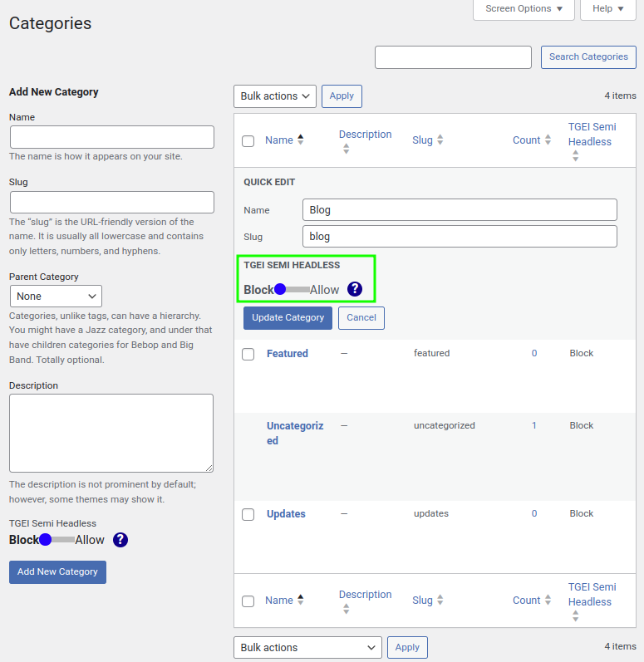Click TGEI Semi Headless header link at top
This screenshot has height=662, width=644.
point(592,135)
